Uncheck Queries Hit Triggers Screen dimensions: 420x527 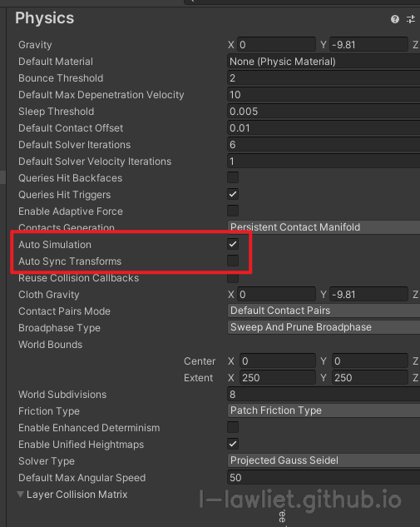pyautogui.click(x=233, y=194)
